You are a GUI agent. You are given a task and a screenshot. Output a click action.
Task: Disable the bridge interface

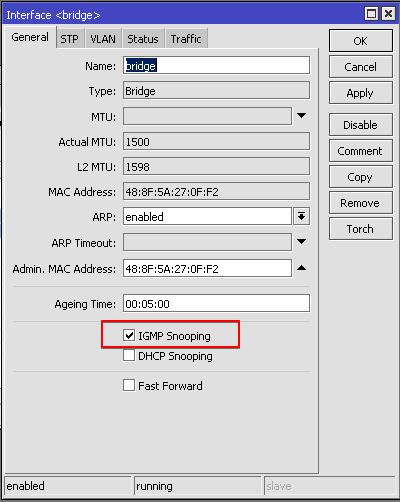tap(361, 125)
